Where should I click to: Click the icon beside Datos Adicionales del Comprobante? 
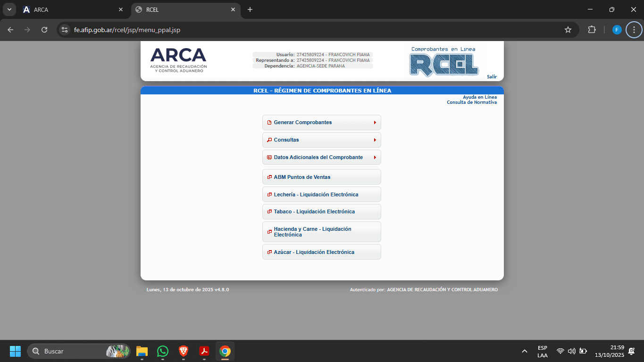click(269, 157)
